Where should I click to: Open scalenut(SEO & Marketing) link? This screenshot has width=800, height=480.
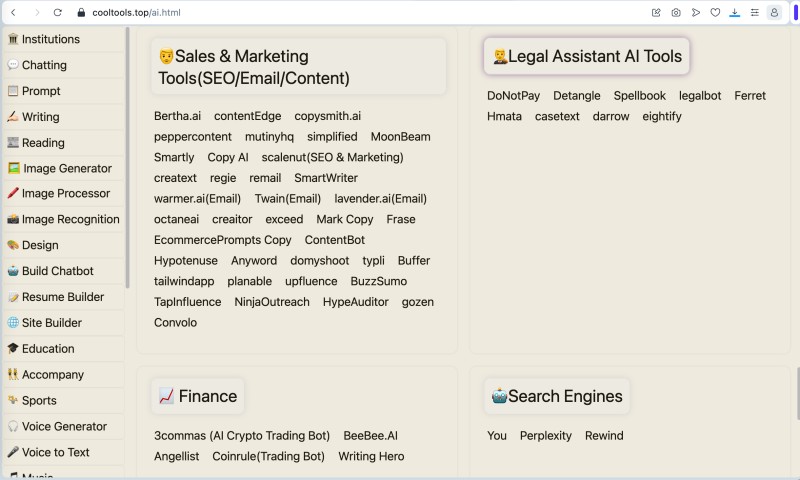click(x=333, y=158)
